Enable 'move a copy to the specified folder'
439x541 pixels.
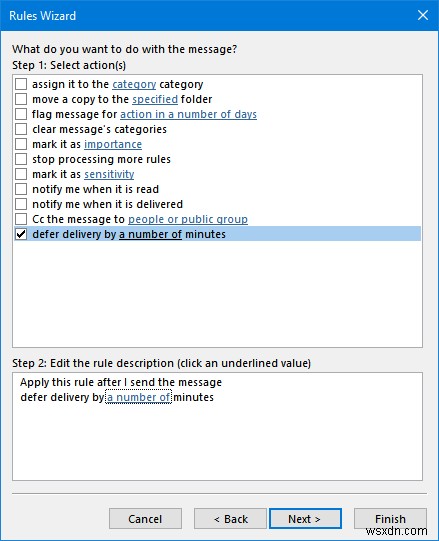tap(21, 99)
